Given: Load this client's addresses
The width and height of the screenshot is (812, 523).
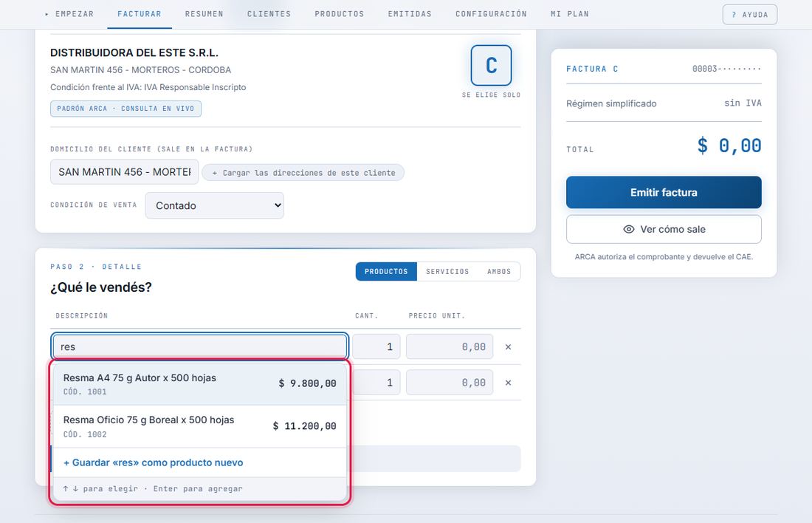Looking at the screenshot, I should 303,173.
